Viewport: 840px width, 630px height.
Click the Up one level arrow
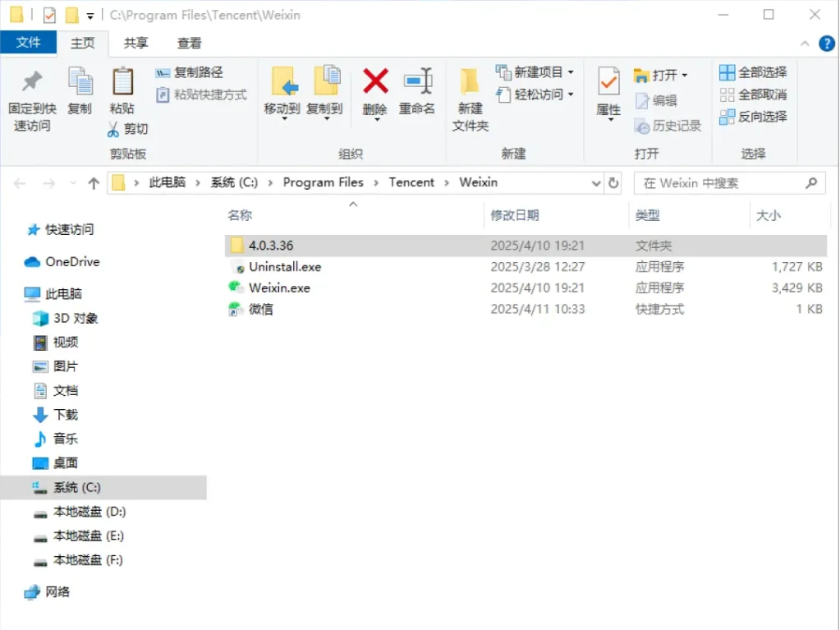click(94, 184)
